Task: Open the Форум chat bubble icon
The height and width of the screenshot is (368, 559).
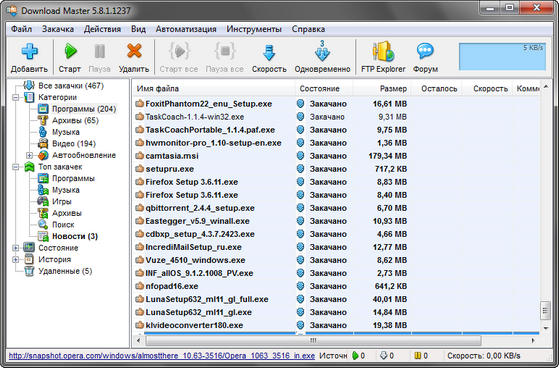Action: 425,52
